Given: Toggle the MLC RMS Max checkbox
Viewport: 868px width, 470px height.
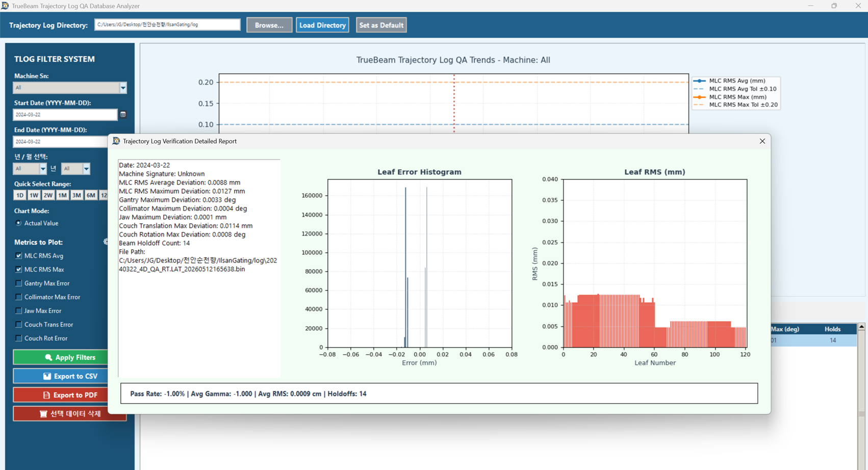Looking at the screenshot, I should click(x=19, y=269).
